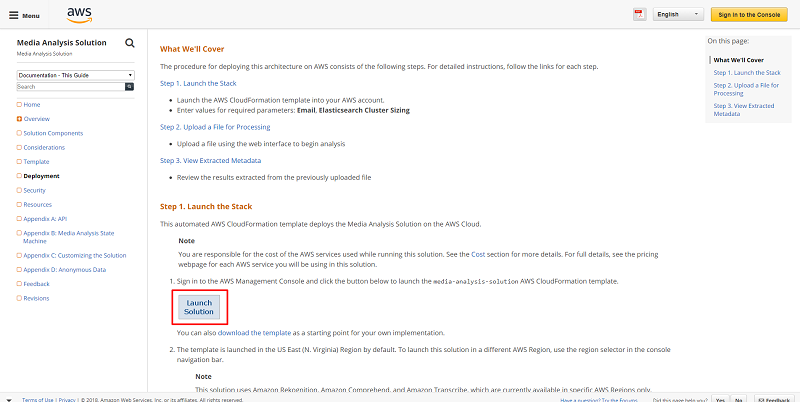Download the PDF version icon
This screenshot has width=800, height=402.
click(639, 14)
